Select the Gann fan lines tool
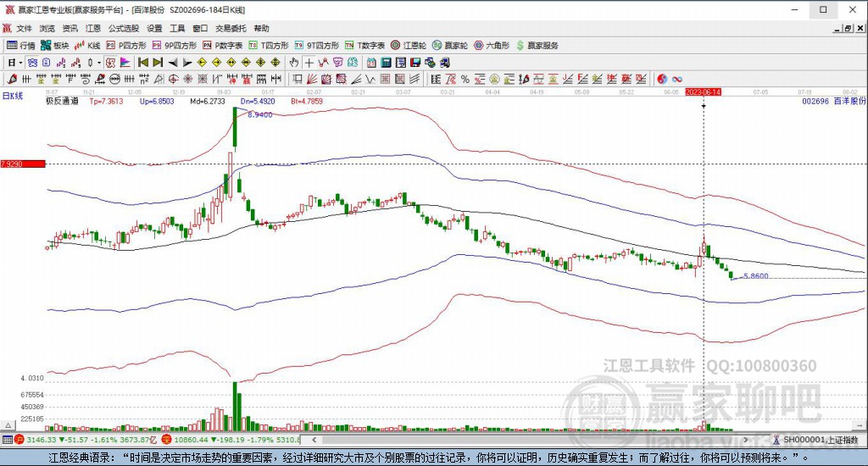Image resolution: width=868 pixels, height=466 pixels. (312, 79)
